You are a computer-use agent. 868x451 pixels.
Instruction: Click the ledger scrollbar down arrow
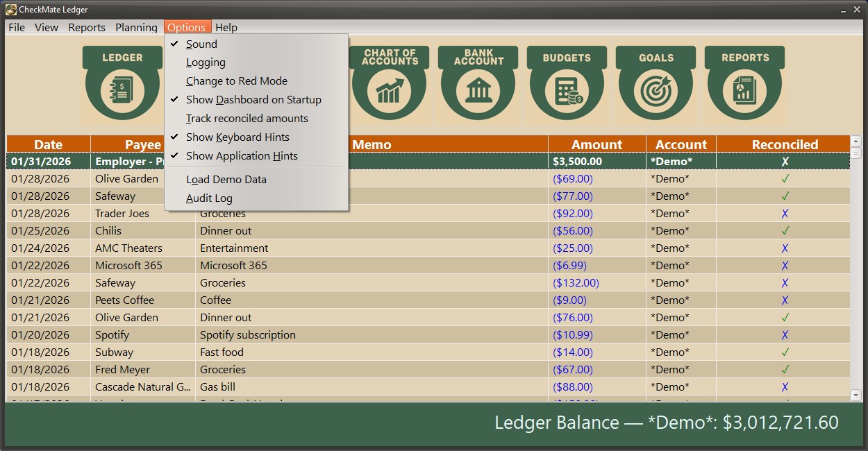point(856,395)
